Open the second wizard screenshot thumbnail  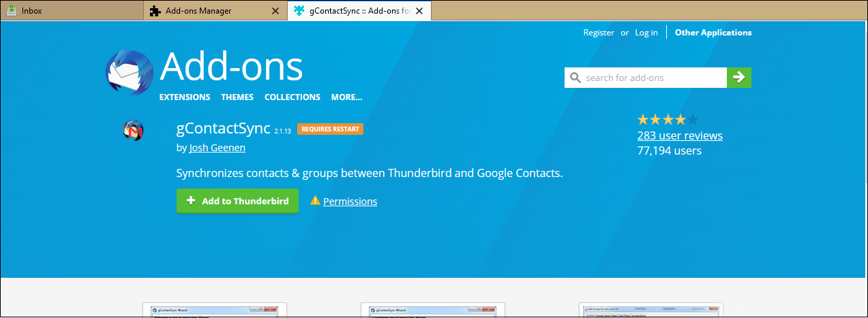click(x=433, y=311)
